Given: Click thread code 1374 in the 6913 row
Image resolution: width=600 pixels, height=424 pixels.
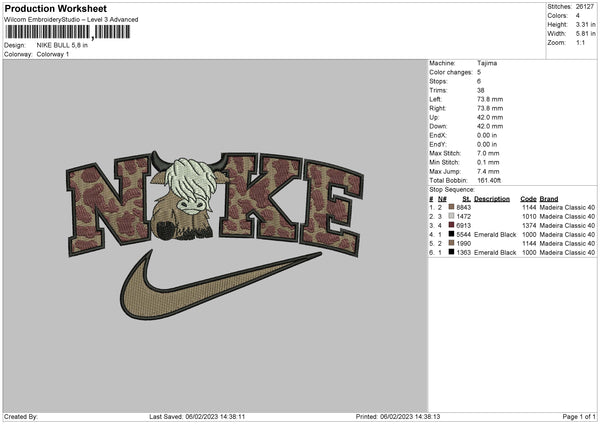Looking at the screenshot, I should click(x=529, y=225).
